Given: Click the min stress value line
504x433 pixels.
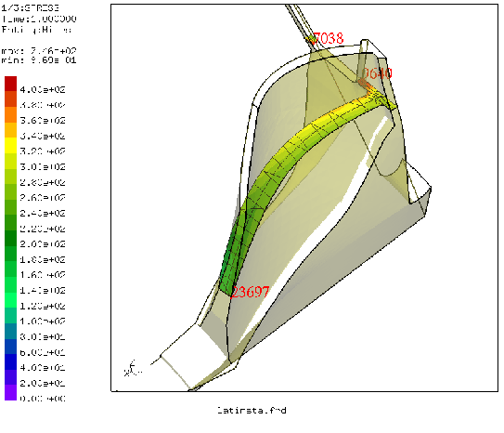Looking at the screenshot, I should coord(39,59).
